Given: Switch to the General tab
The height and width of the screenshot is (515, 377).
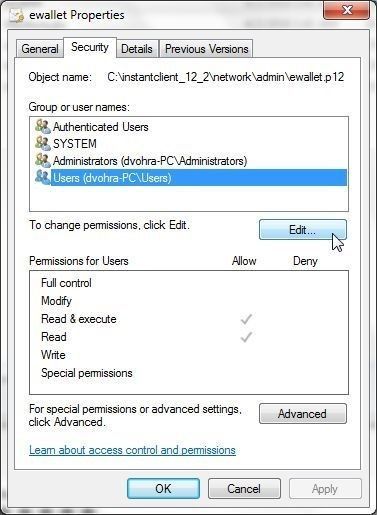Looking at the screenshot, I should 40,49.
